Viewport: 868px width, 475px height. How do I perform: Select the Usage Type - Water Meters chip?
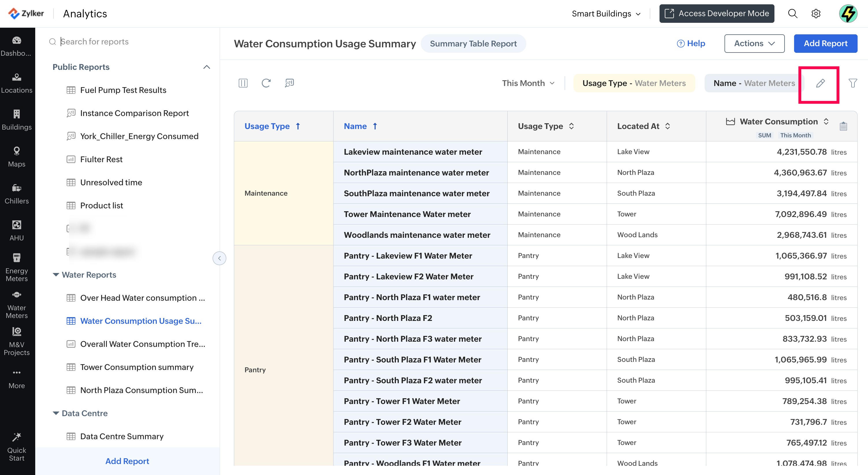[x=634, y=83]
